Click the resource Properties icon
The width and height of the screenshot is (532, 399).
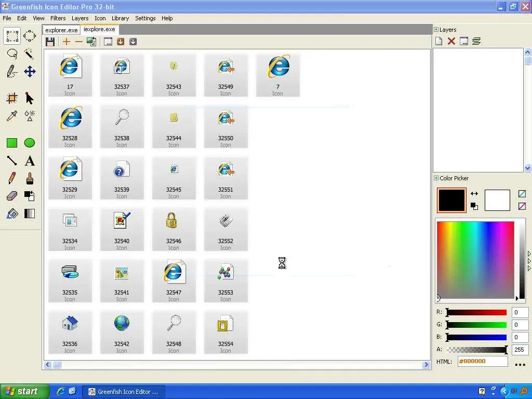point(108,42)
